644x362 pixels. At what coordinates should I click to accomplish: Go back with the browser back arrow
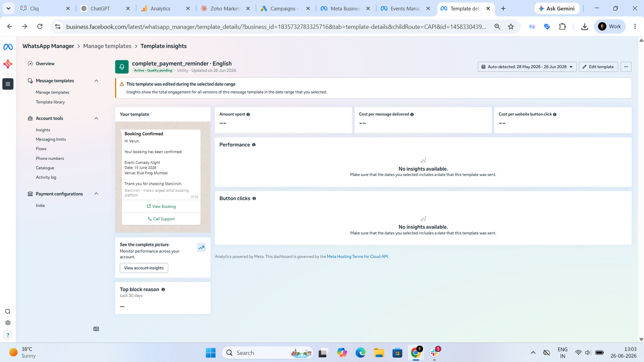tap(10, 27)
